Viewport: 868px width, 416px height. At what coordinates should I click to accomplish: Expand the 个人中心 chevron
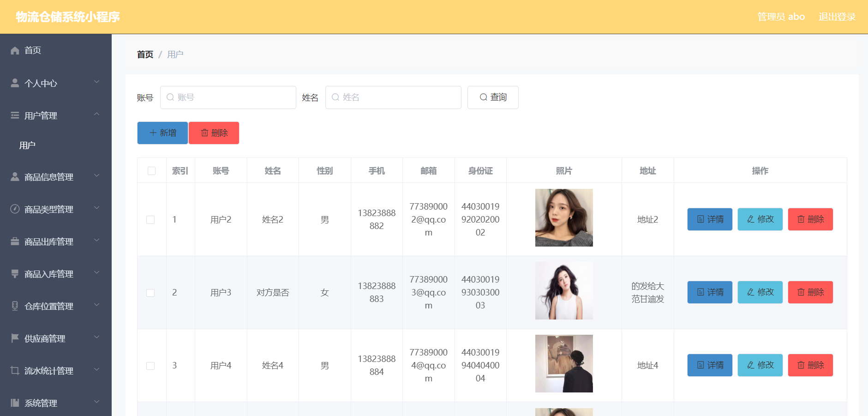pyautogui.click(x=96, y=82)
